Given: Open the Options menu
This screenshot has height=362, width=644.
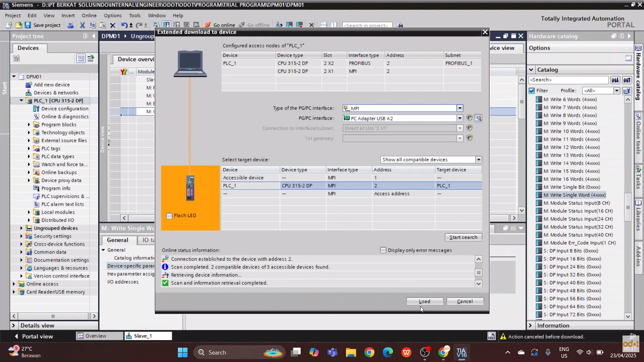Looking at the screenshot, I should pyautogui.click(x=113, y=15).
